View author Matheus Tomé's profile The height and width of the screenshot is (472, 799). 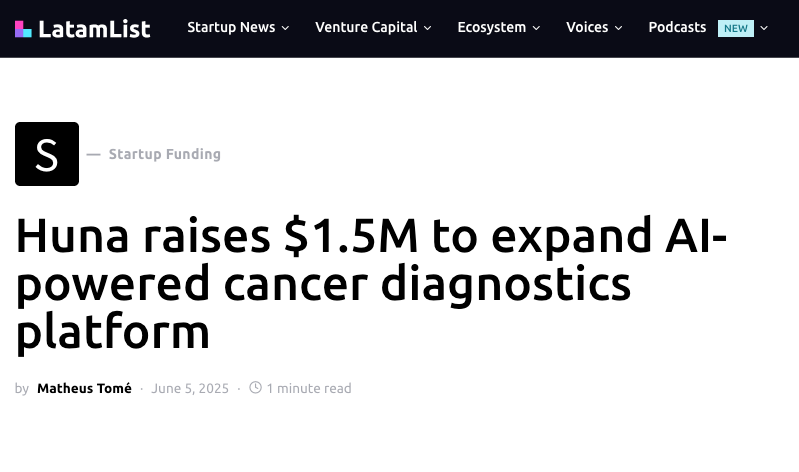pyautogui.click(x=84, y=388)
